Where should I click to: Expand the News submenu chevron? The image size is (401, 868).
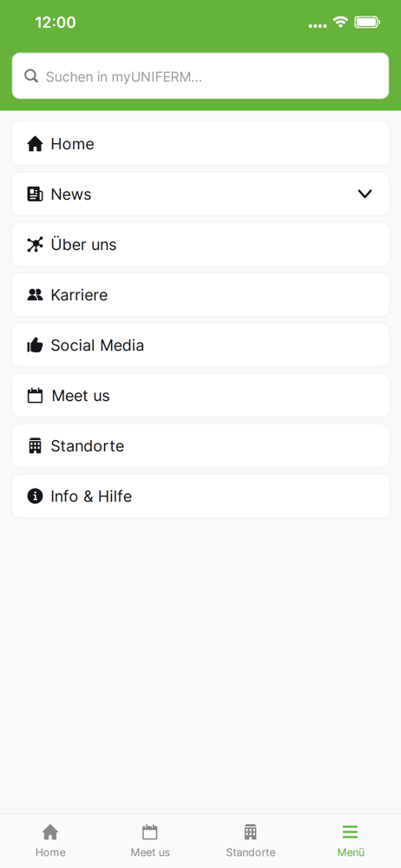[x=365, y=194]
